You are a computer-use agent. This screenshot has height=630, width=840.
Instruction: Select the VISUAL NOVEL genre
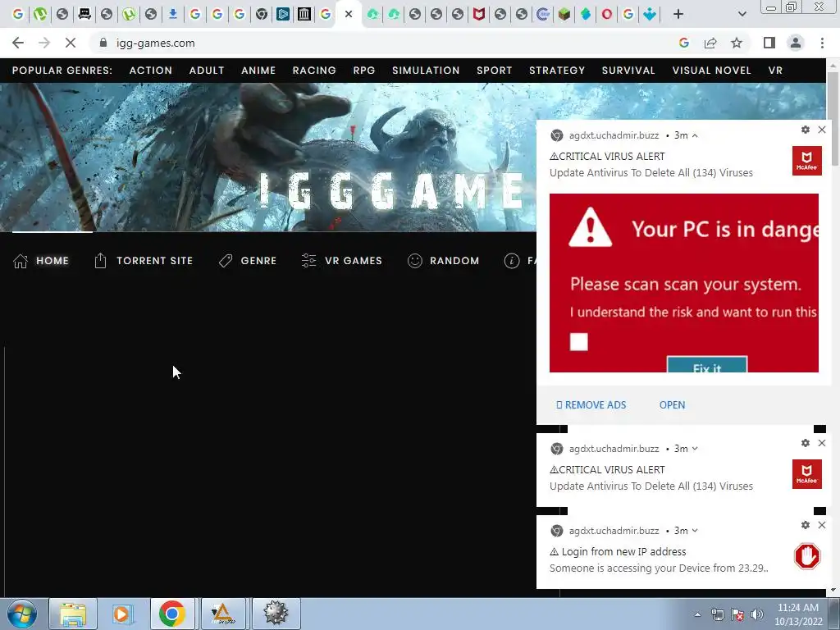pos(711,71)
